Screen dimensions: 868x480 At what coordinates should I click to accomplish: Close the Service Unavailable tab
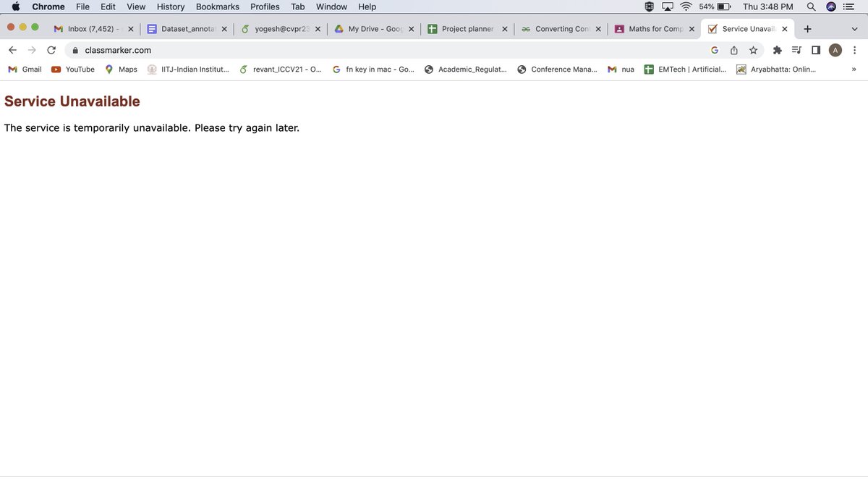785,29
